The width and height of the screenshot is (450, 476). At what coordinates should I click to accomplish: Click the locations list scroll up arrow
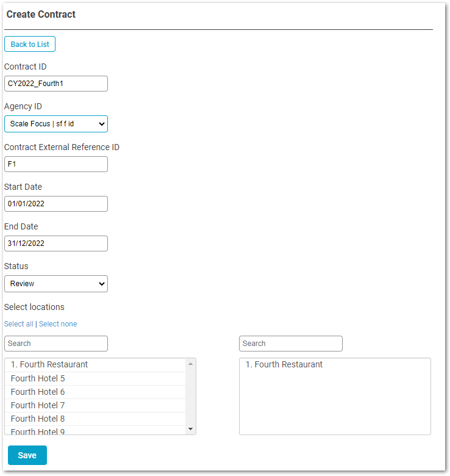tap(191, 364)
